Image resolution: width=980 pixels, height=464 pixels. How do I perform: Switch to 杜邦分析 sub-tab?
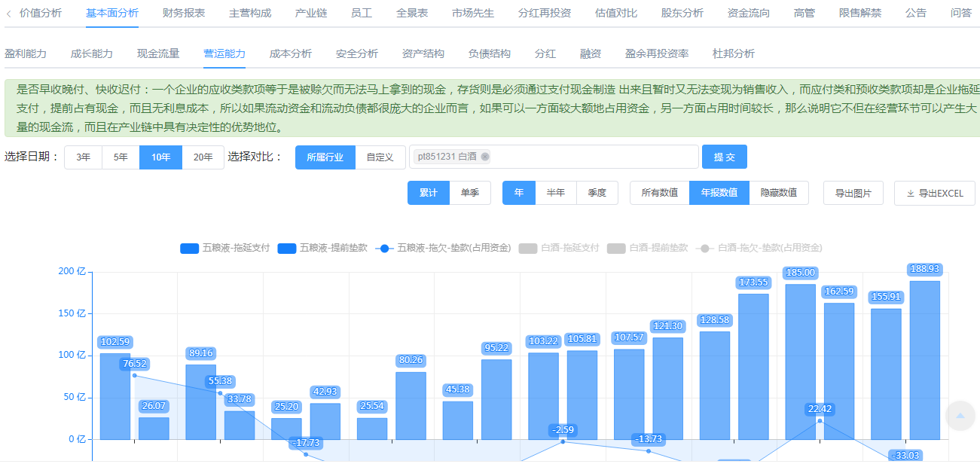pos(734,53)
